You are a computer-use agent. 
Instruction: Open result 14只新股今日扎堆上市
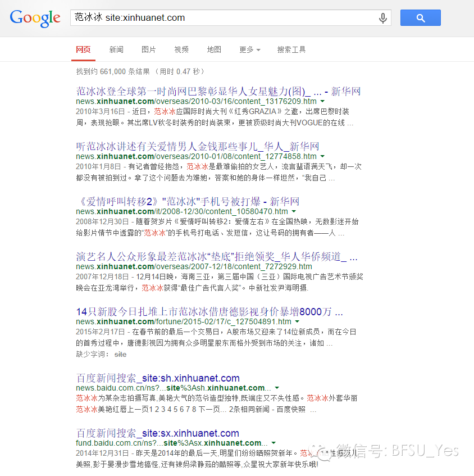209,311
